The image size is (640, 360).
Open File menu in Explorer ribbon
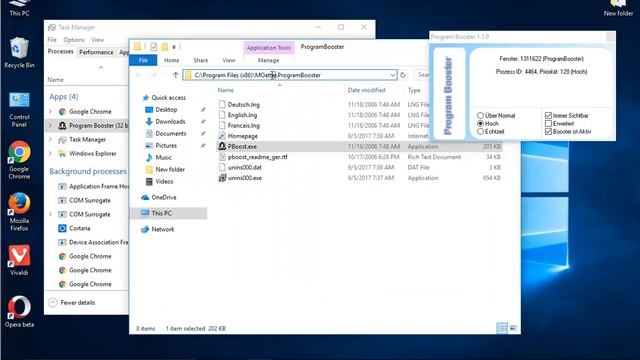143,60
